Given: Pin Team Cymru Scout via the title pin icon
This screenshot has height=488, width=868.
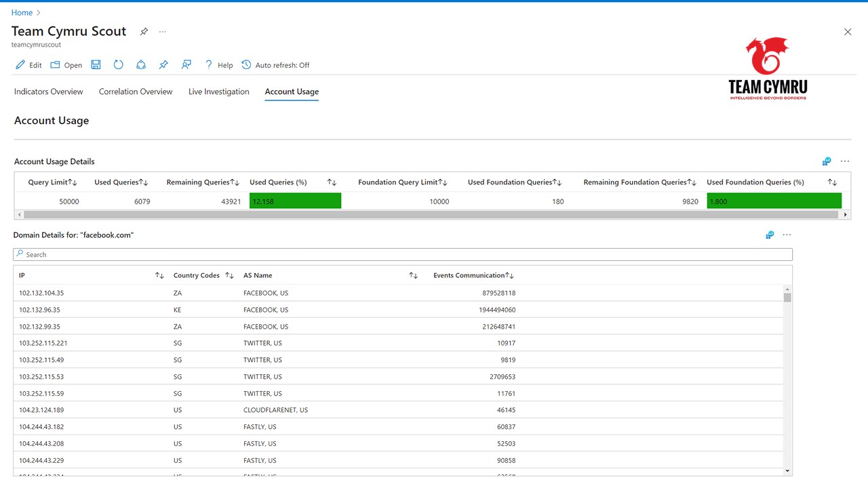Looking at the screenshot, I should tap(144, 32).
